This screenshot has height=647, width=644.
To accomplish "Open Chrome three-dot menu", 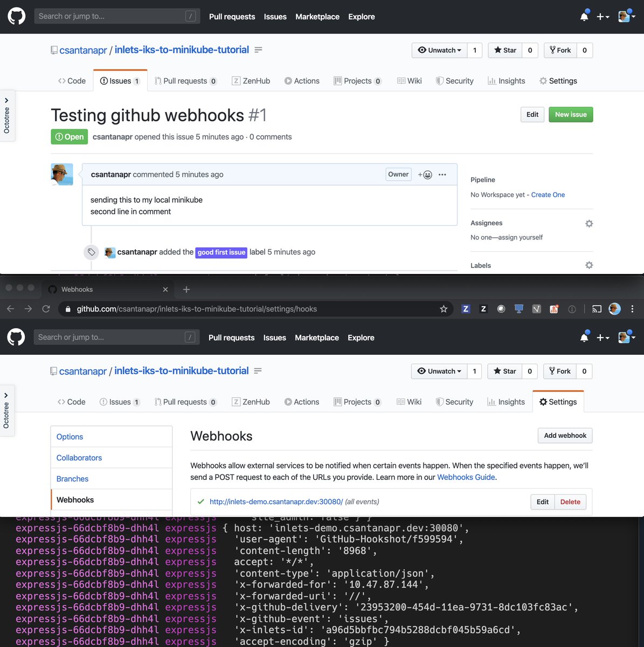I will click(632, 309).
